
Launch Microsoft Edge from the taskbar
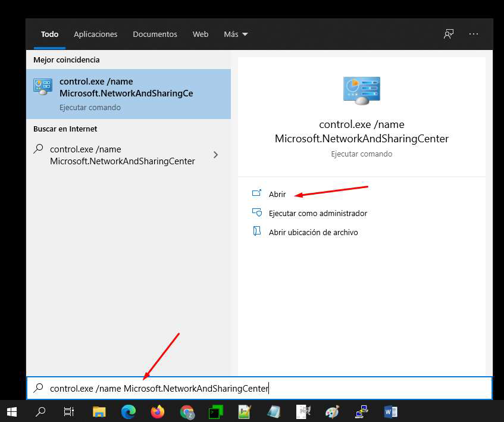coord(129,412)
